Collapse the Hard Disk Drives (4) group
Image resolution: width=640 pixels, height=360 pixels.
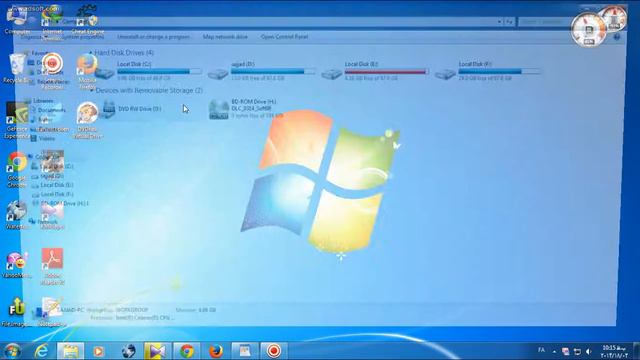90,53
